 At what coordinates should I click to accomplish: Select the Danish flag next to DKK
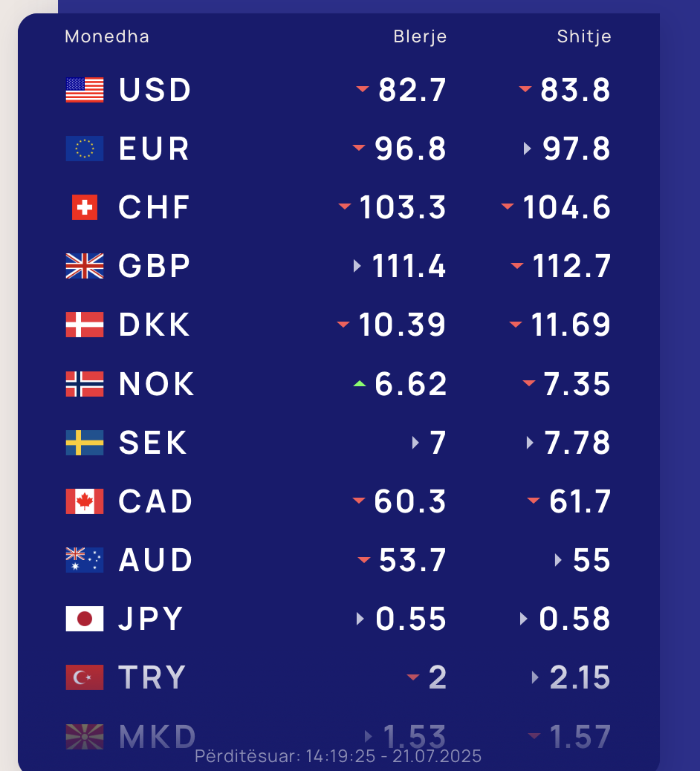coord(85,325)
